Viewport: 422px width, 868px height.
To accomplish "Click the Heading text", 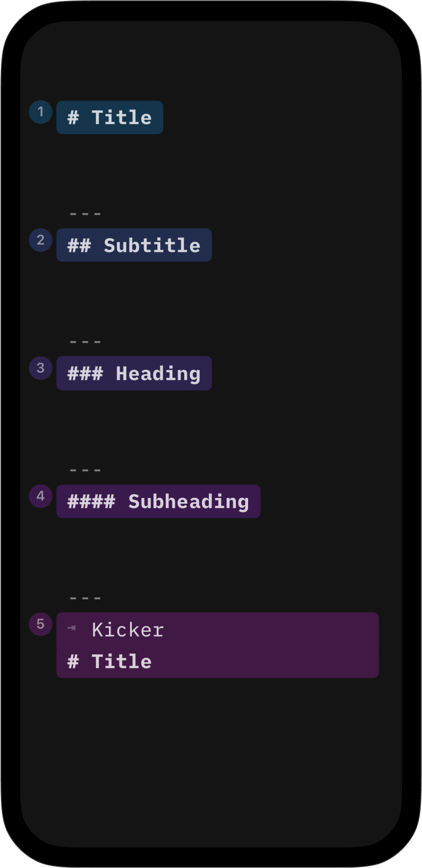I will [x=158, y=374].
